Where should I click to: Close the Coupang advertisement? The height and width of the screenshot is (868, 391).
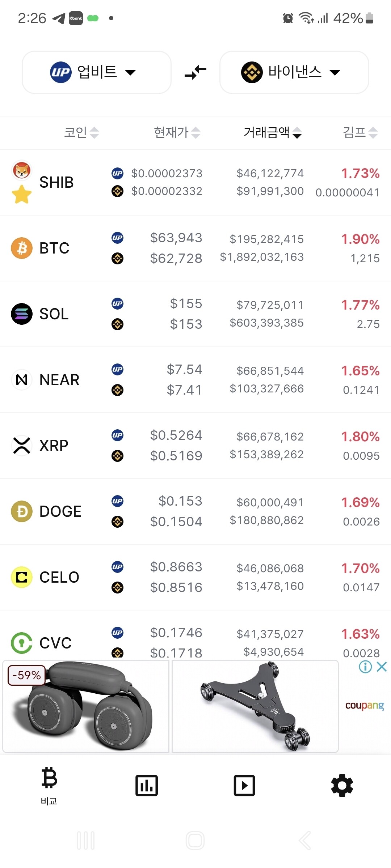tap(382, 667)
